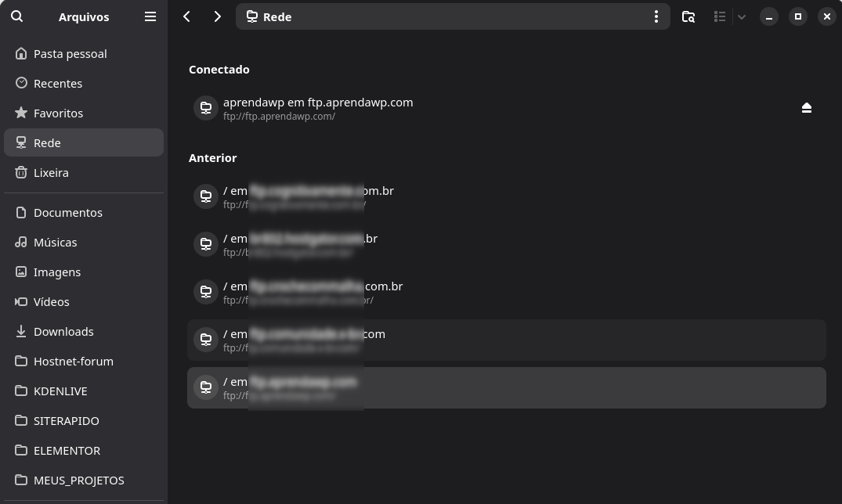Eject the aprendawp FTP connection
Screen dimensions: 842x504
[806, 108]
